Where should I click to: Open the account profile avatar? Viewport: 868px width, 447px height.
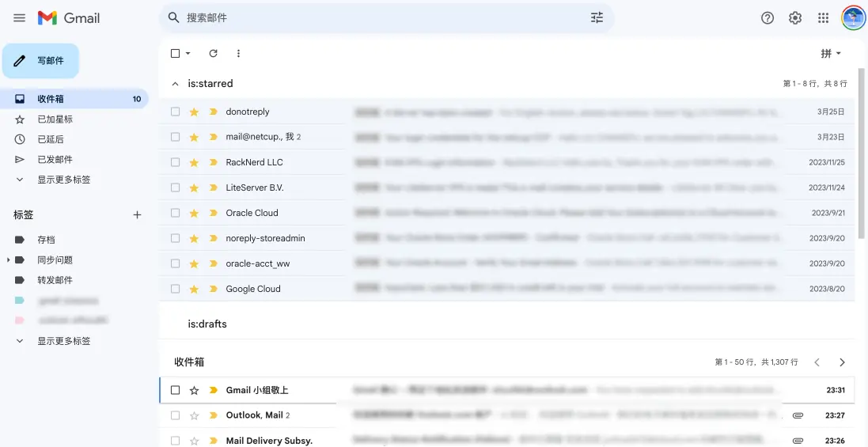point(853,17)
